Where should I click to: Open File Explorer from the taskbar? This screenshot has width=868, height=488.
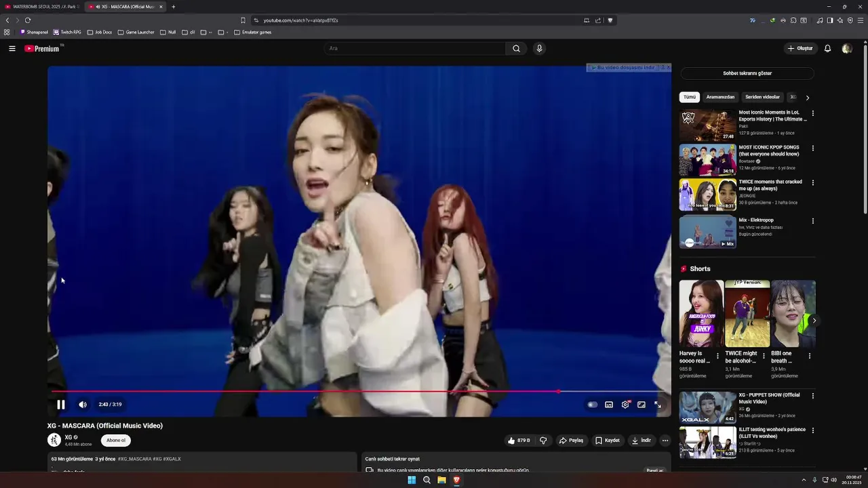pos(441,480)
